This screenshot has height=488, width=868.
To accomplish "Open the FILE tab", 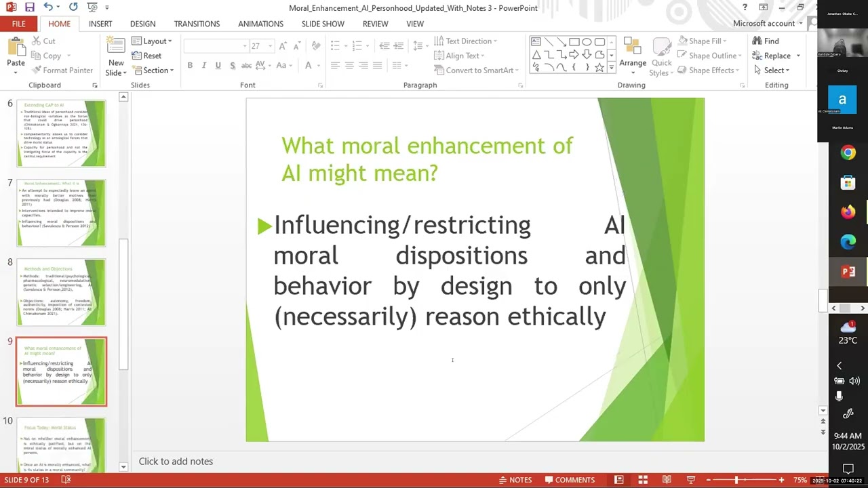I will 18,24.
